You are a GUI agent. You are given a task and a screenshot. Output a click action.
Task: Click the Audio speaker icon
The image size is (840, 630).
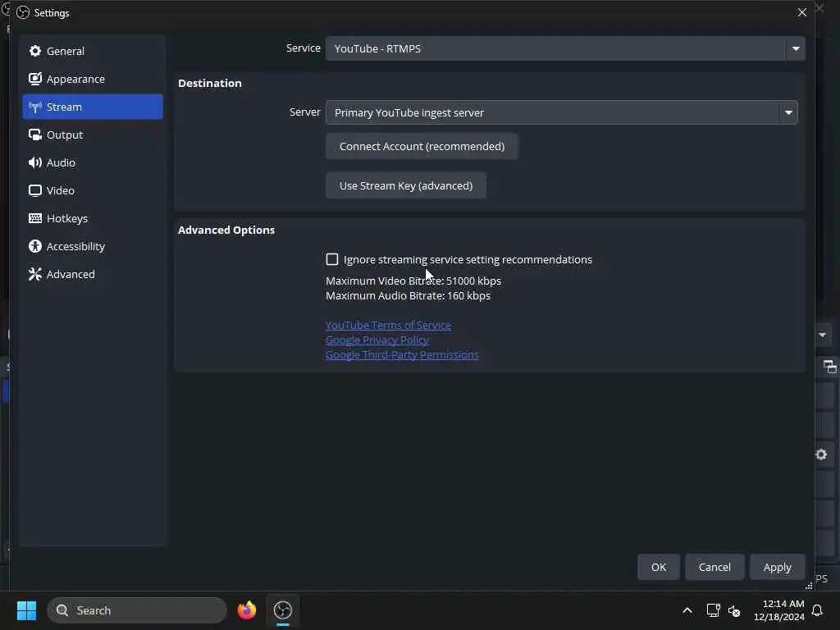tap(35, 163)
